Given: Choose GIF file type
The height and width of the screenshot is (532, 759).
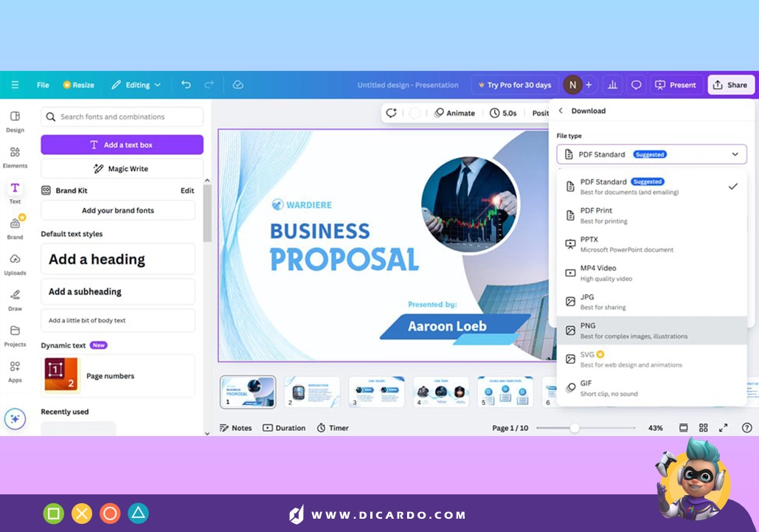Looking at the screenshot, I should coord(651,387).
